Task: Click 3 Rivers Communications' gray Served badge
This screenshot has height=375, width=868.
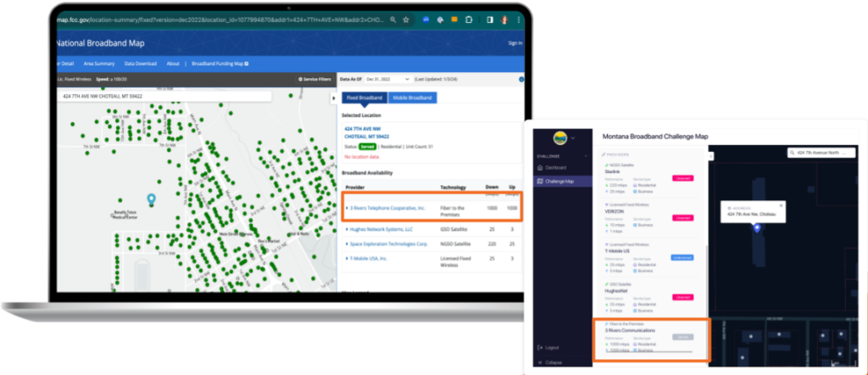Action: (683, 337)
